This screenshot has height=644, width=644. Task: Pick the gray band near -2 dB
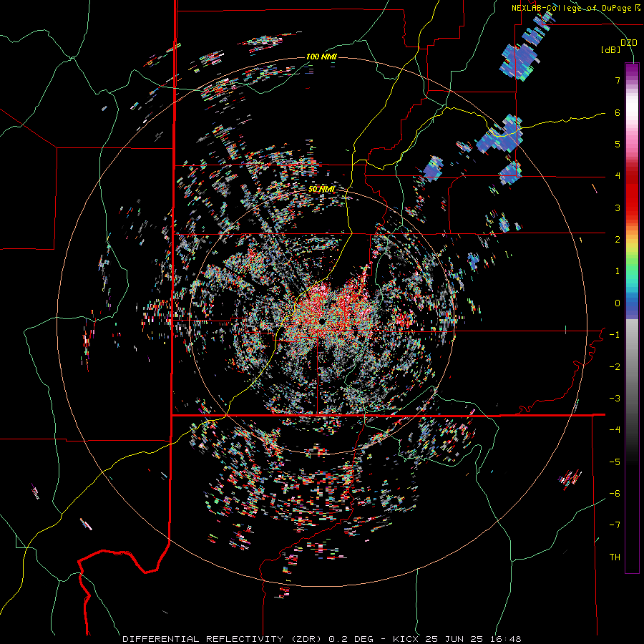[x=632, y=366]
